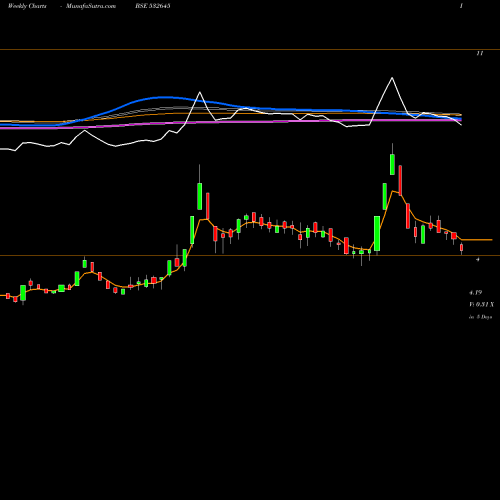Click the white indicator line's highest peak

[392, 78]
